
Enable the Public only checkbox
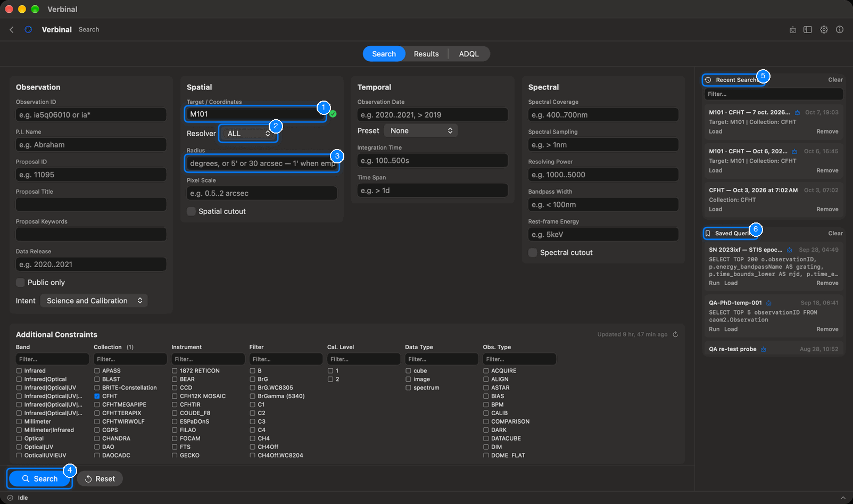coord(20,283)
